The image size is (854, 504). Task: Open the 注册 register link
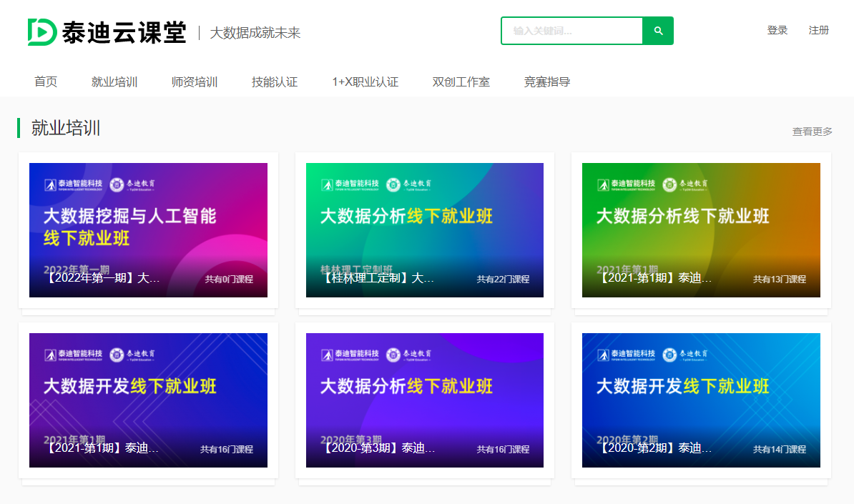pos(819,31)
